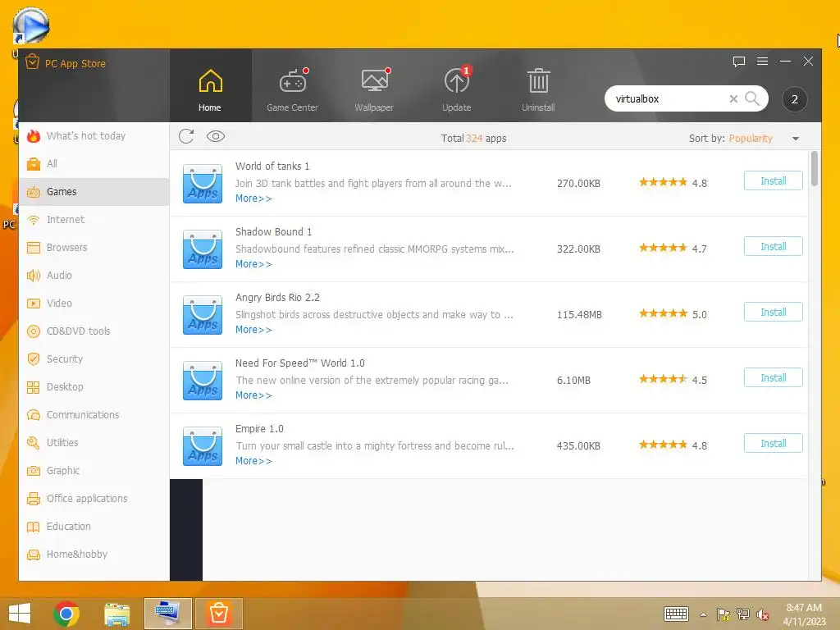Clear the virtualbox search text

[733, 98]
